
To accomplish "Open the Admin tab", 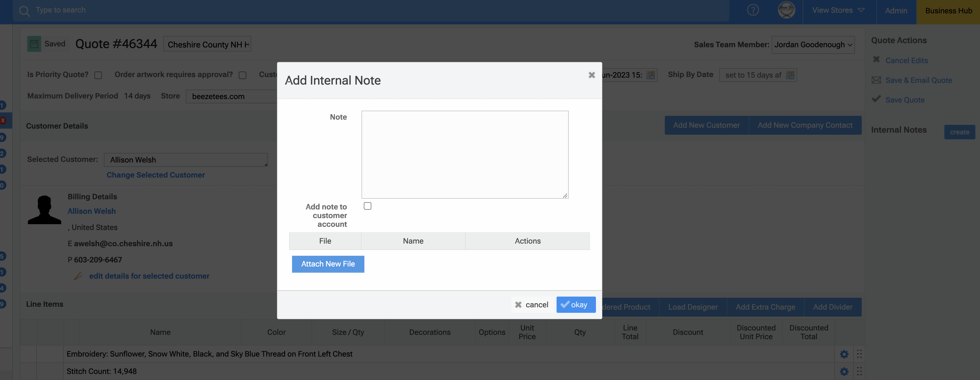I will [895, 11].
